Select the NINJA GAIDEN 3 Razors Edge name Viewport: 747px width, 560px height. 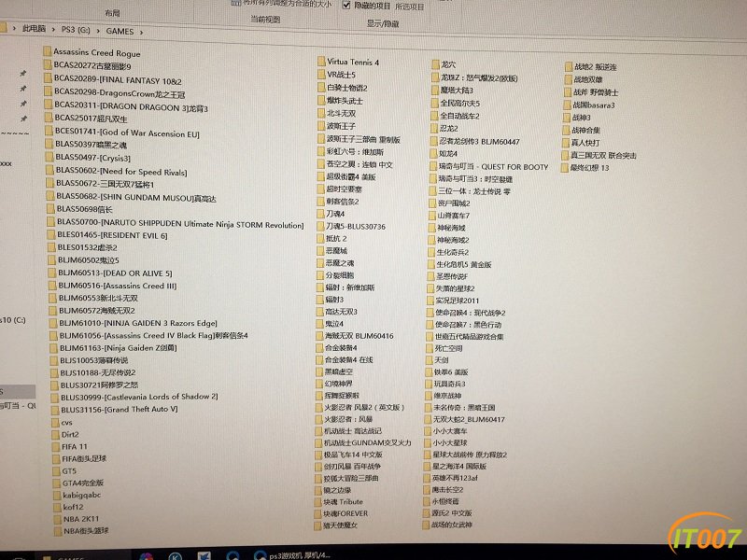[138, 323]
